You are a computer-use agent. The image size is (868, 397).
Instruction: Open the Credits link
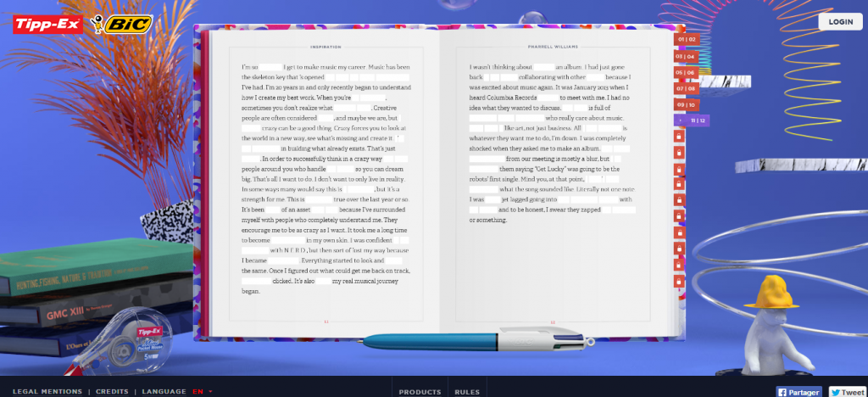111,391
